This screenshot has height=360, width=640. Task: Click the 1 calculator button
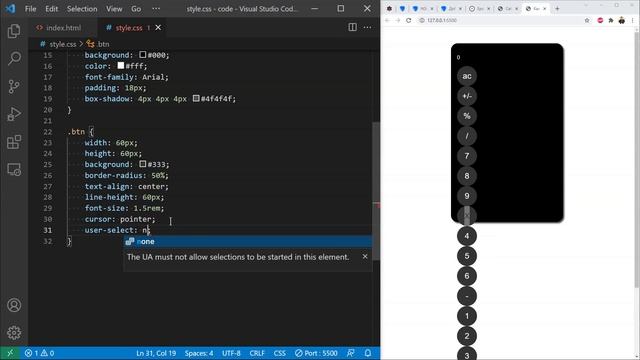467,316
